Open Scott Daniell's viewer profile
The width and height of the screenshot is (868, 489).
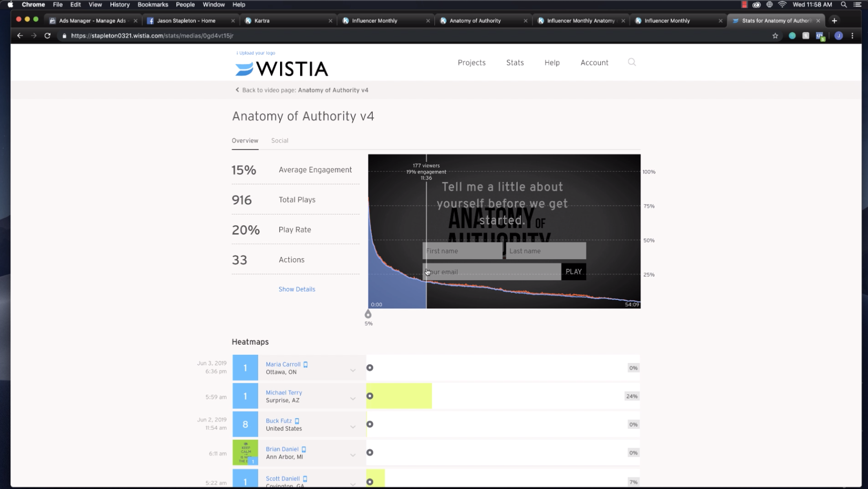[282, 478]
